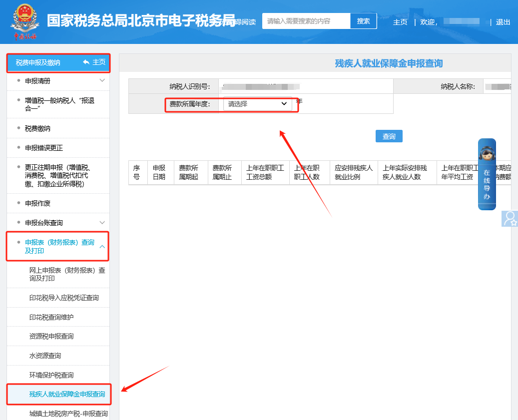Open 印花税查询维护 submenu item
The image size is (518, 420).
51,317
